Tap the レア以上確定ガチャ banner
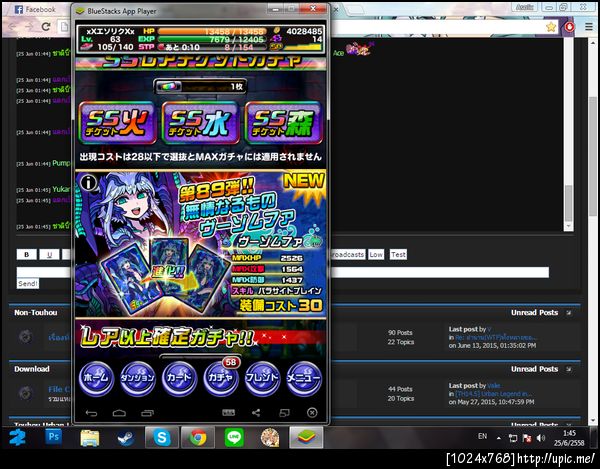Viewport: 600px width, 469px height. pyautogui.click(x=201, y=337)
